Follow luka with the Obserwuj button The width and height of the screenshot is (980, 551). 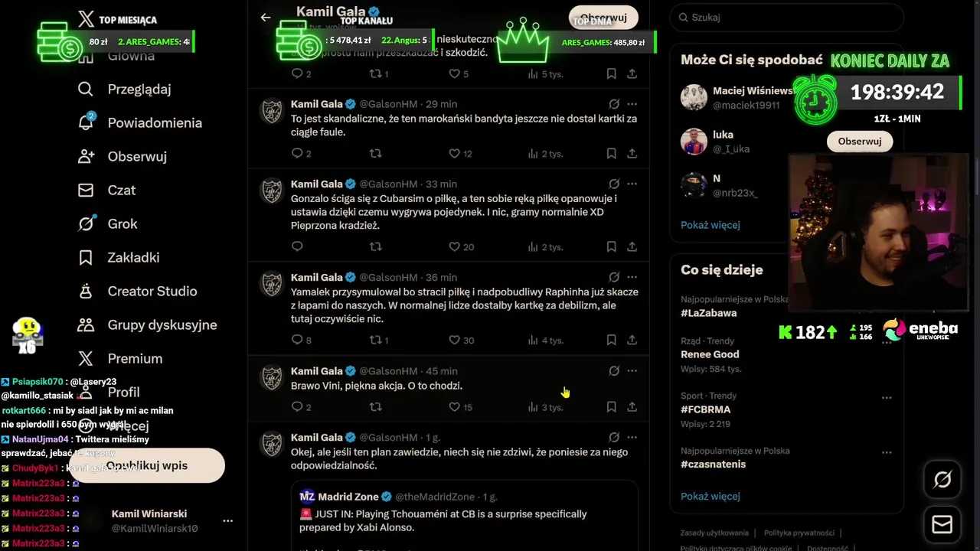860,141
